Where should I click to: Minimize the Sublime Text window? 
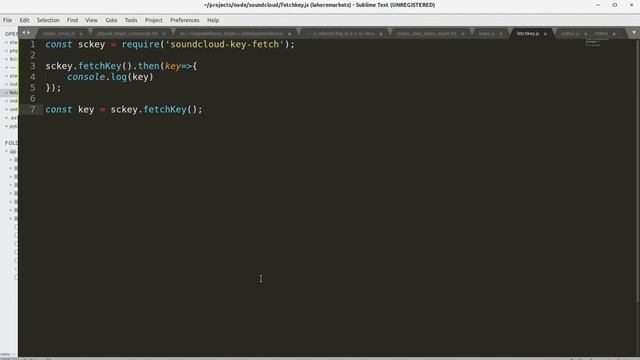pyautogui.click(x=598, y=5)
